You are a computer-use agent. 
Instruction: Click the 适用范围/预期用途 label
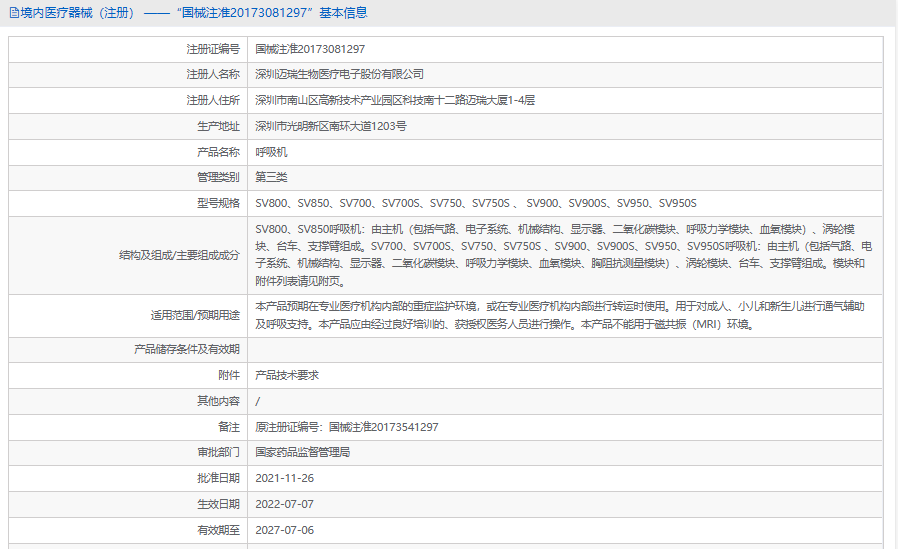[195, 315]
